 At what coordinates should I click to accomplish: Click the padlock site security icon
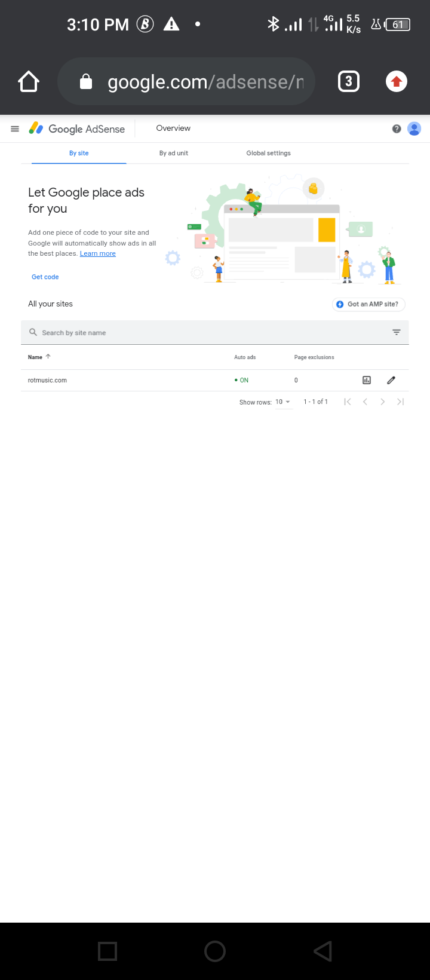(x=86, y=81)
